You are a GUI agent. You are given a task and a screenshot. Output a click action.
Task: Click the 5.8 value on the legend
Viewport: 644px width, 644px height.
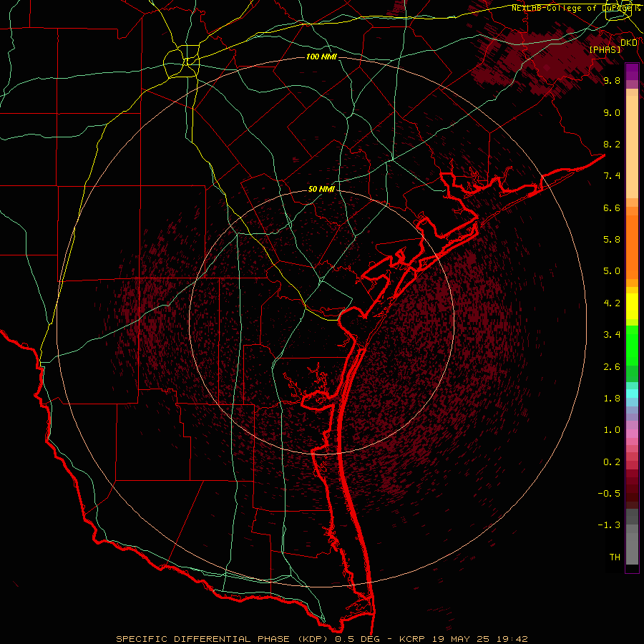(x=612, y=240)
